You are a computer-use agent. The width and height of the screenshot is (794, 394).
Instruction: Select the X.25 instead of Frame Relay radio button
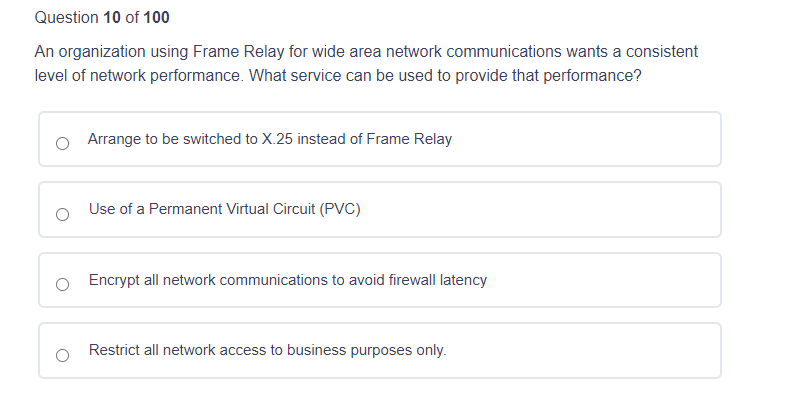click(62, 144)
